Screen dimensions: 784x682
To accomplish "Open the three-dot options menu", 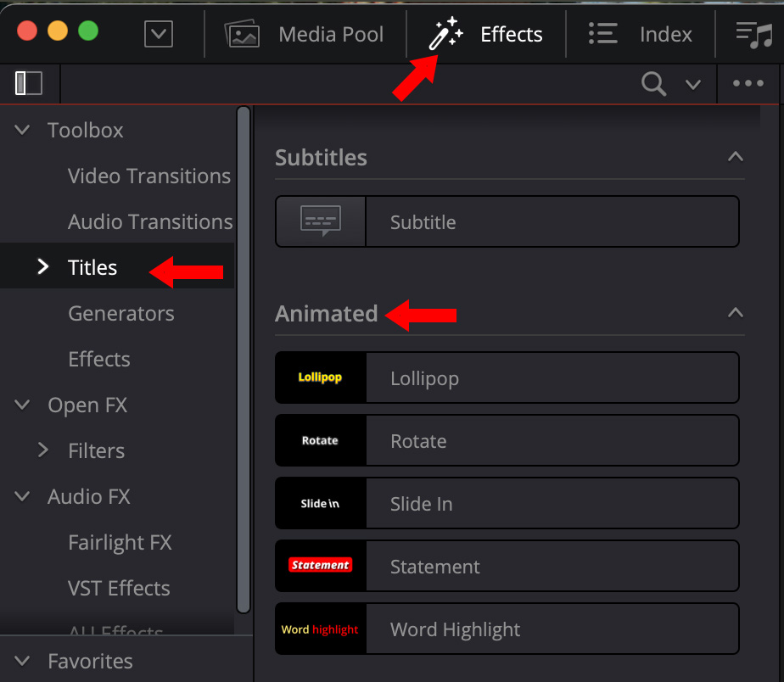I will pyautogui.click(x=748, y=83).
